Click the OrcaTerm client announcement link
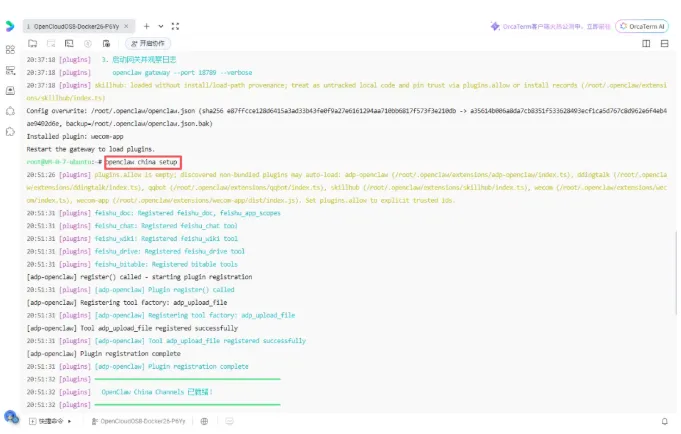Screen dimensions: 681x434 (x=556, y=27)
